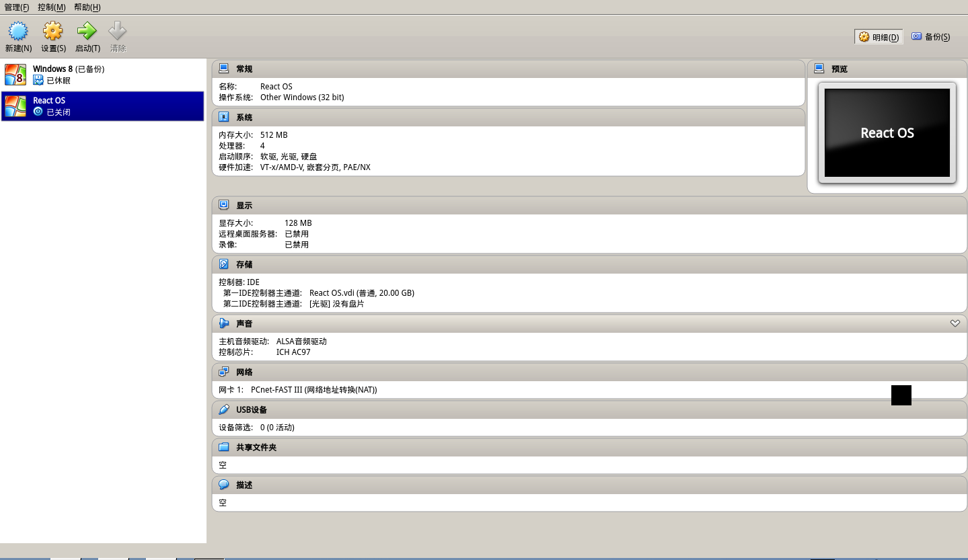Click the 共享文件夹 section title link
The image size is (968, 560).
(x=256, y=447)
